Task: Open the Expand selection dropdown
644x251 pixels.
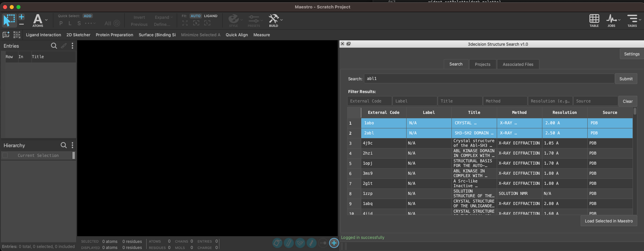Action: 163,17
